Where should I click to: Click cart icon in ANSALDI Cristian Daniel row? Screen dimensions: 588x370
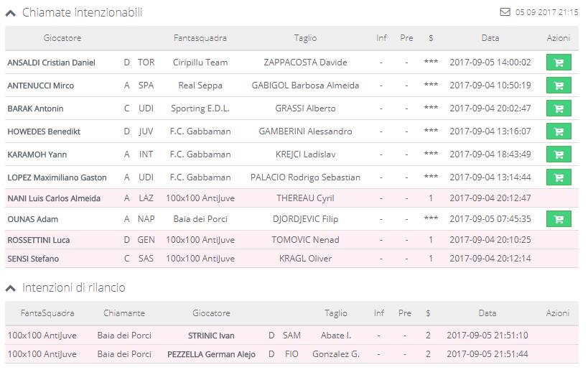point(558,63)
